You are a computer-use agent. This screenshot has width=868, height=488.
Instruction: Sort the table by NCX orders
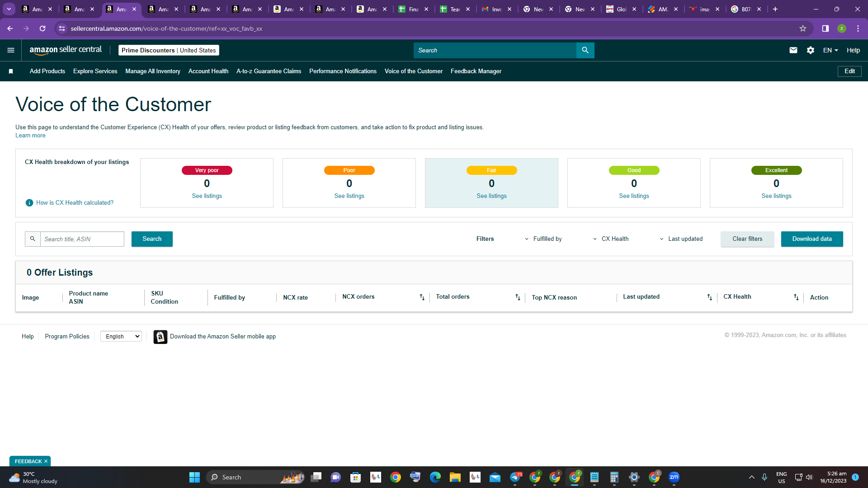pos(422,297)
